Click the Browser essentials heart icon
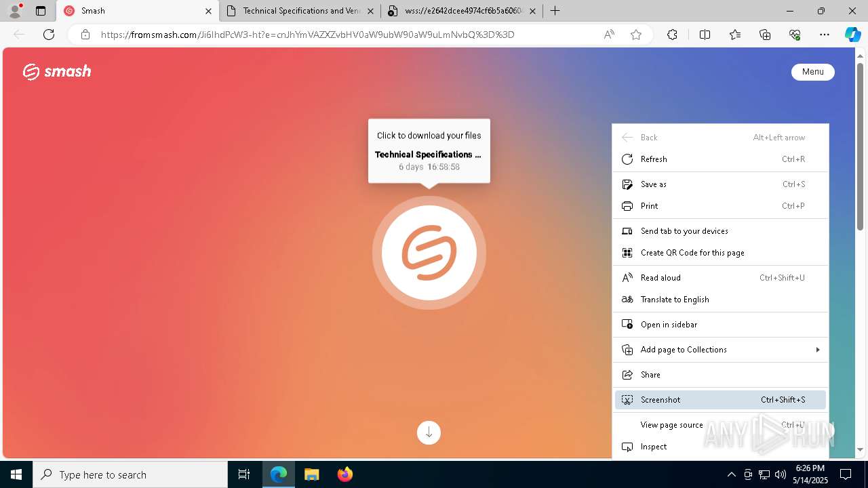Viewport: 868px width, 488px height. click(795, 35)
